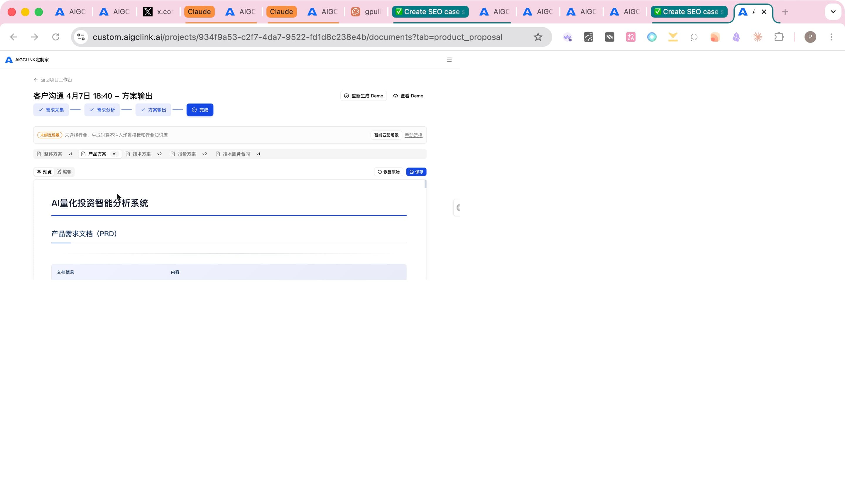Click the AIGCLINK定制家 logo

pos(27,60)
